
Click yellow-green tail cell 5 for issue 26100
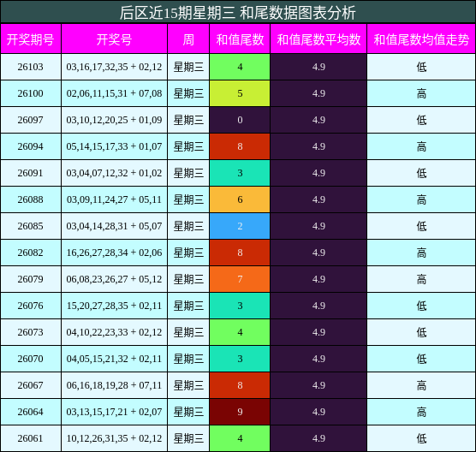click(240, 93)
